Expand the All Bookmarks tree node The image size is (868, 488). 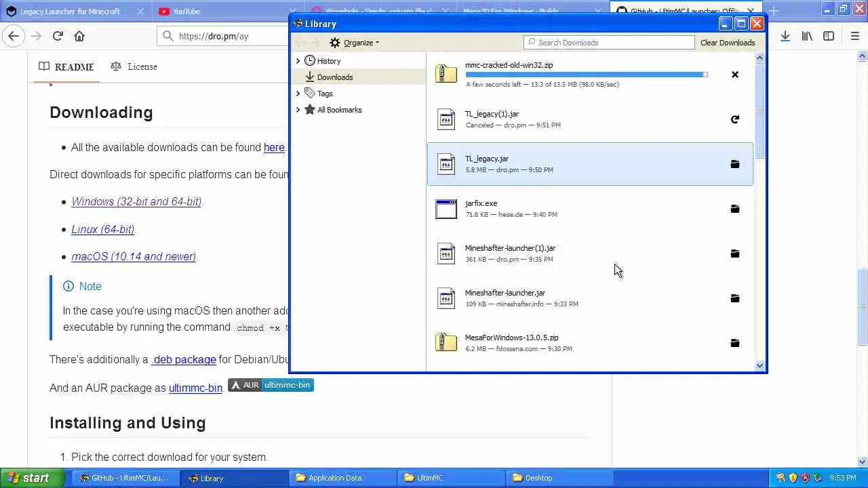[298, 110]
